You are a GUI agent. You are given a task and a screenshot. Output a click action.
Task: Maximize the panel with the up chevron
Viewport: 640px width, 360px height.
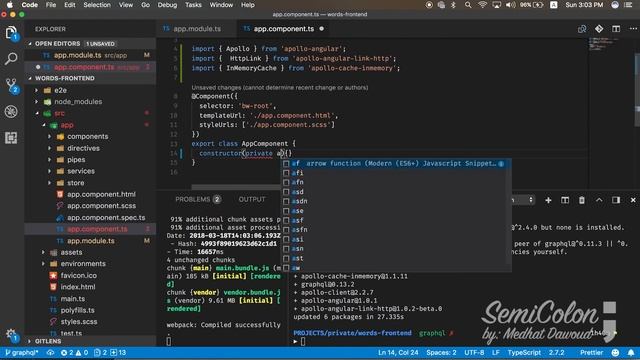[599, 200]
